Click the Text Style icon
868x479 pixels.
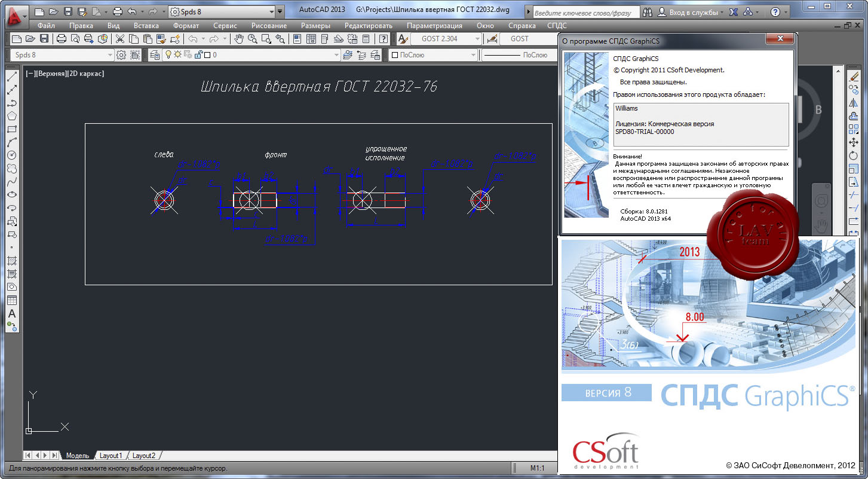(x=403, y=39)
